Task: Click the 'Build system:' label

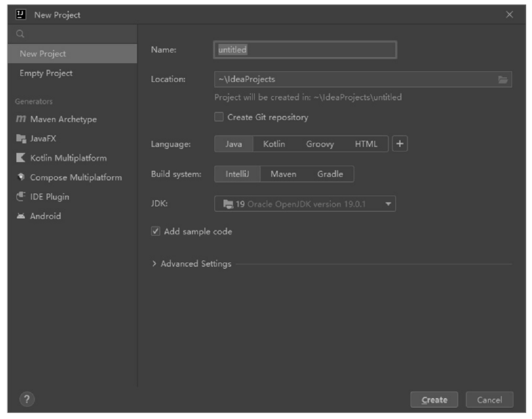Action: 176,174
